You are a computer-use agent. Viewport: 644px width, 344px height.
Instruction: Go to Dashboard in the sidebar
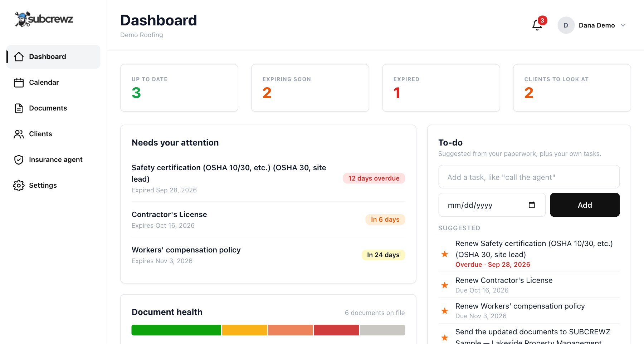tap(53, 57)
